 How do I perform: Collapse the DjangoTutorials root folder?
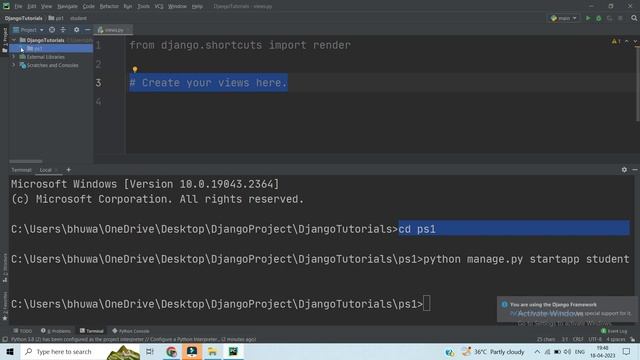pos(14,40)
